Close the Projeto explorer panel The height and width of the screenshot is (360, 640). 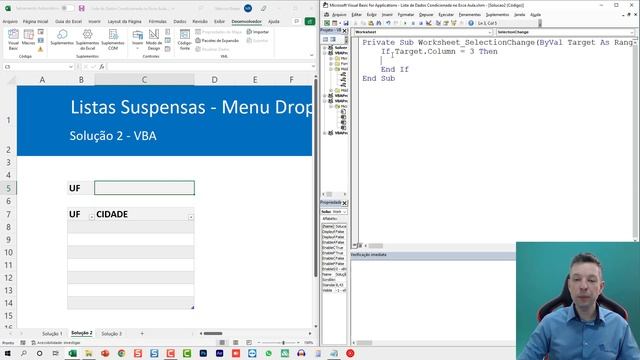pyautogui.click(x=344, y=31)
